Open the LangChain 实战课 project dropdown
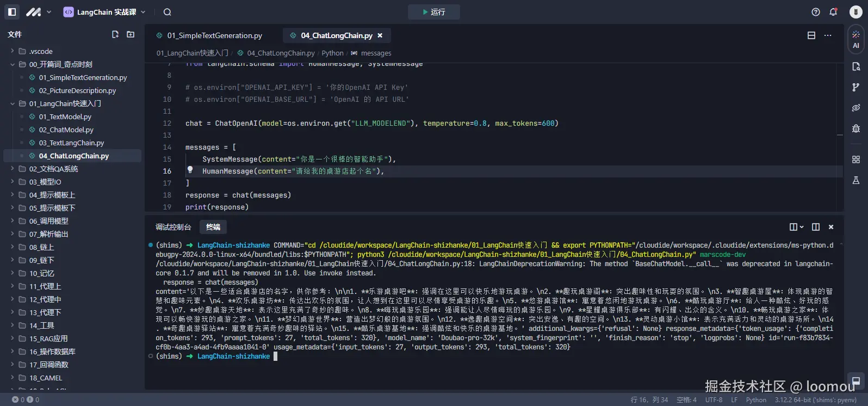This screenshot has width=868, height=406. (104, 12)
